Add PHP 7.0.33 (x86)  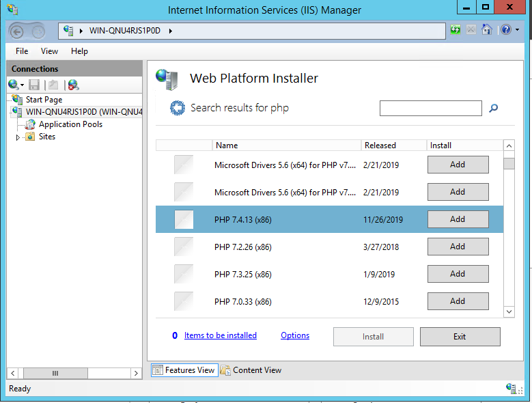click(x=458, y=301)
